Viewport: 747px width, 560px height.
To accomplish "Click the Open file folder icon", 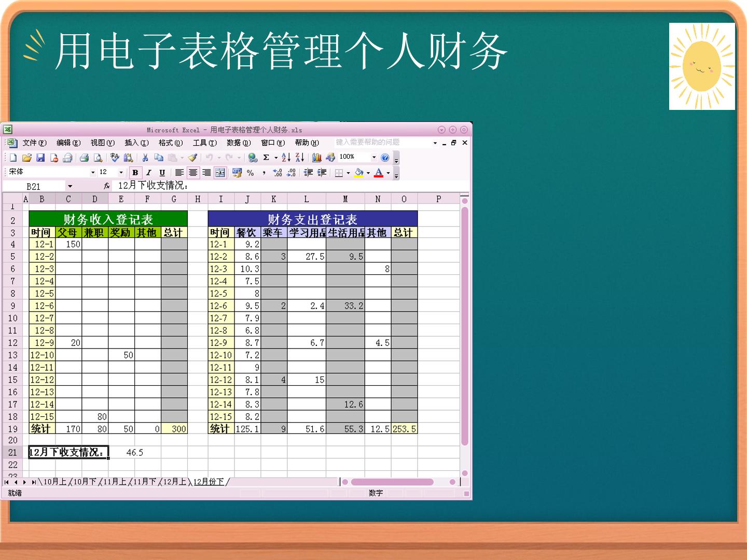I will tap(27, 158).
